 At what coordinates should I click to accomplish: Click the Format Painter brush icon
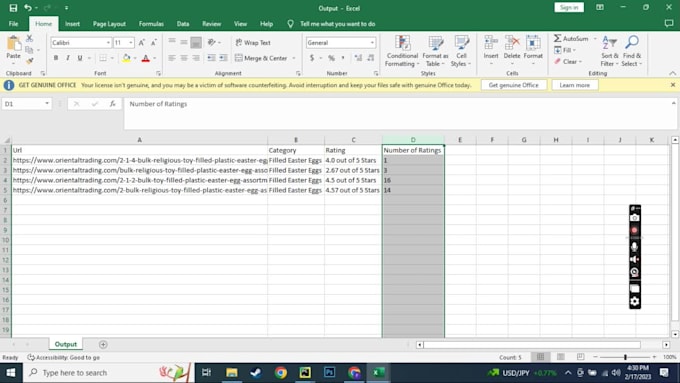[x=29, y=61]
